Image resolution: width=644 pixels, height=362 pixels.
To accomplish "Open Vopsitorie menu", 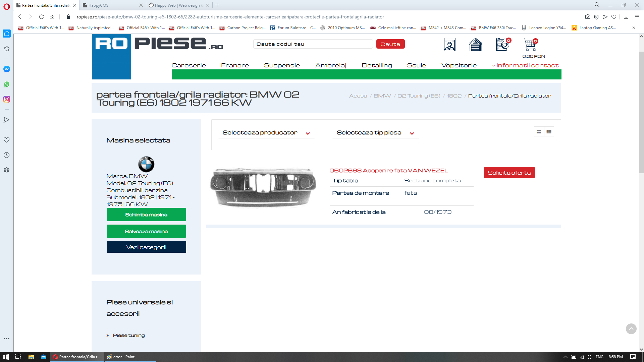I will pos(459,65).
